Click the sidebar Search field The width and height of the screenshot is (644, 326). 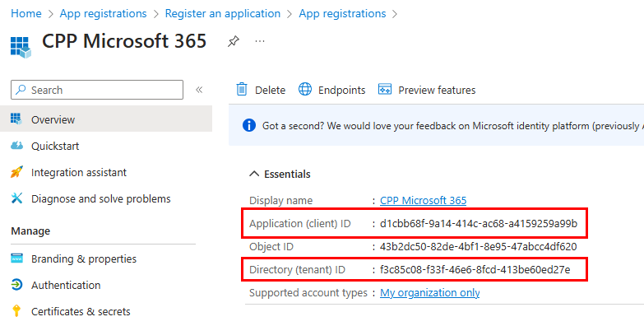[97, 90]
